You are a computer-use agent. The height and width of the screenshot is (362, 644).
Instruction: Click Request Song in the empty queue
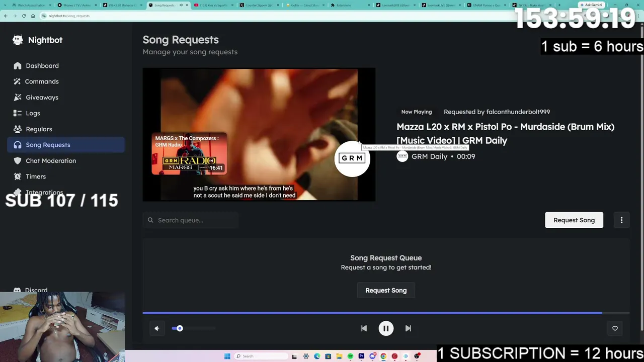point(386,291)
